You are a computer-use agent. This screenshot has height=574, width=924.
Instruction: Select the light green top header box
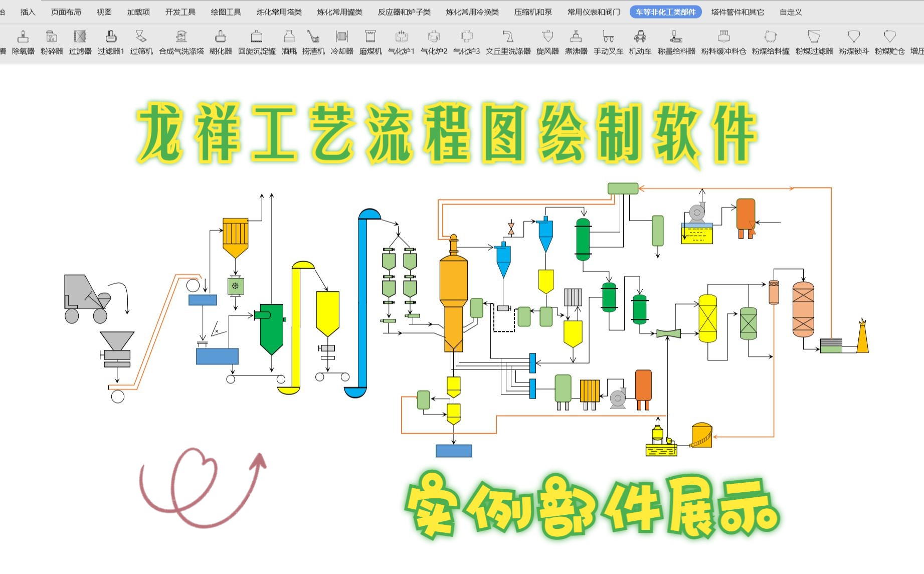coord(623,188)
